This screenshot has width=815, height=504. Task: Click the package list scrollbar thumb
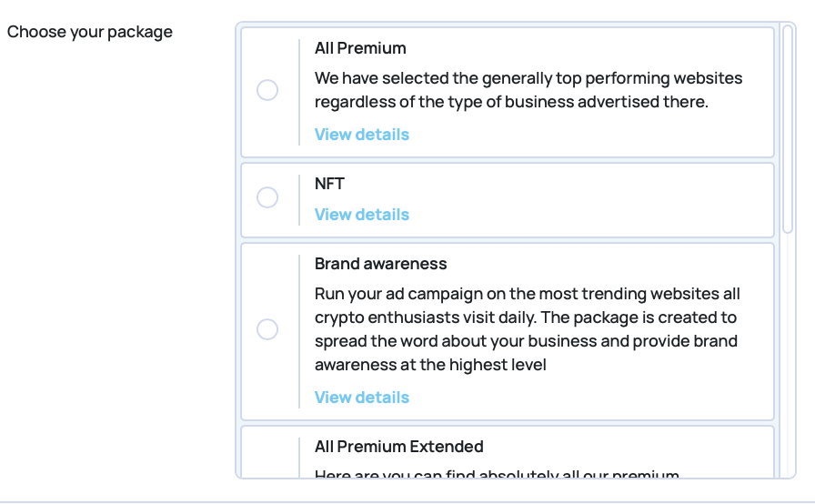point(788,127)
